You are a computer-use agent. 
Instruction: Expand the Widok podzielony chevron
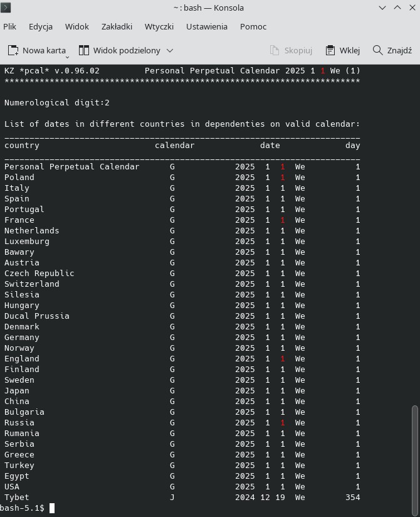click(x=170, y=50)
